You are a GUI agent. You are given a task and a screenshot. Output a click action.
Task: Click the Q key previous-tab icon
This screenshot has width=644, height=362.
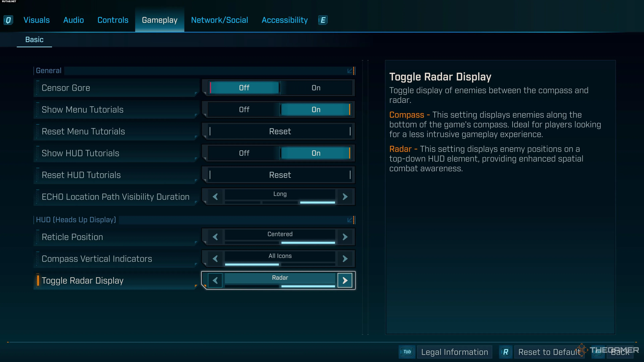click(8, 20)
